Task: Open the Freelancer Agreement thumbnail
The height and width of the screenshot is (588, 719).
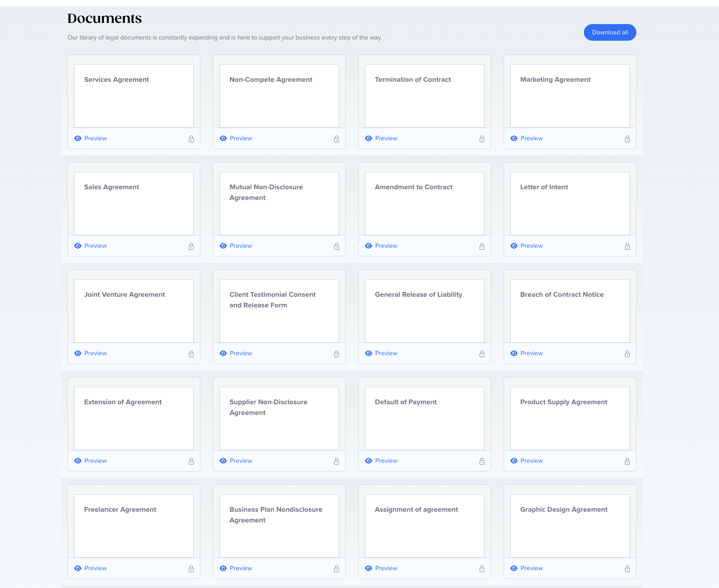Action: coord(134,526)
